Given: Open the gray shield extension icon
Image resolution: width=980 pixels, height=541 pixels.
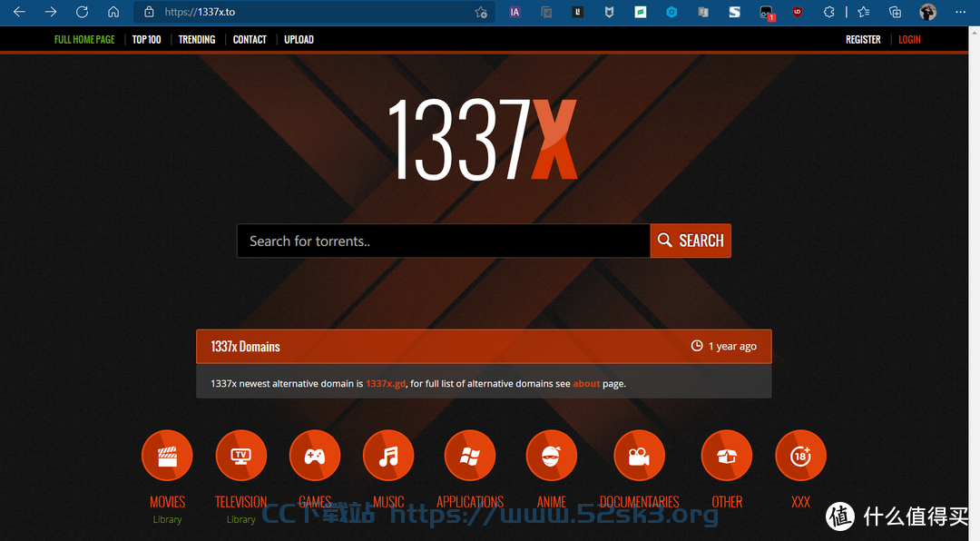Looking at the screenshot, I should coord(609,12).
